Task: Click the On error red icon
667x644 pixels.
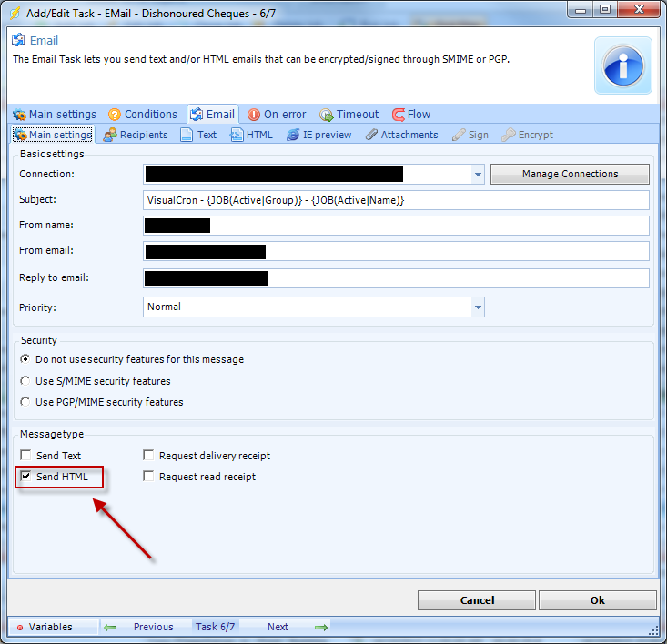Action: [x=254, y=115]
